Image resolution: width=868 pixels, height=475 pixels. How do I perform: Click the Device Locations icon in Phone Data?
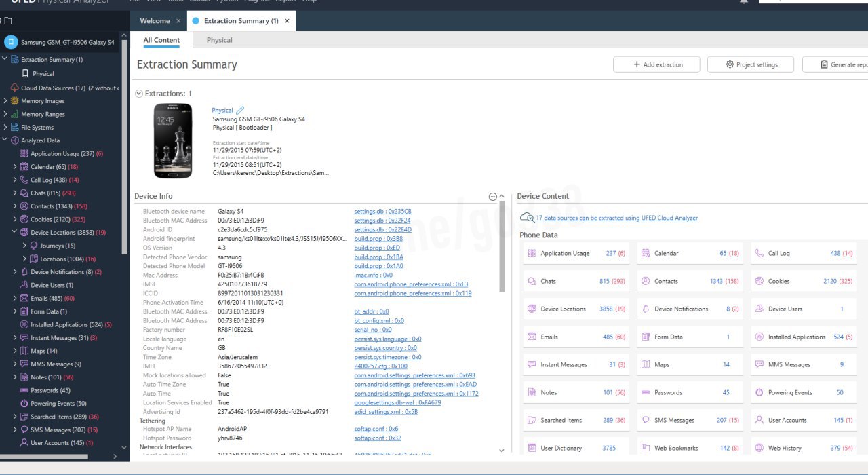tap(532, 309)
